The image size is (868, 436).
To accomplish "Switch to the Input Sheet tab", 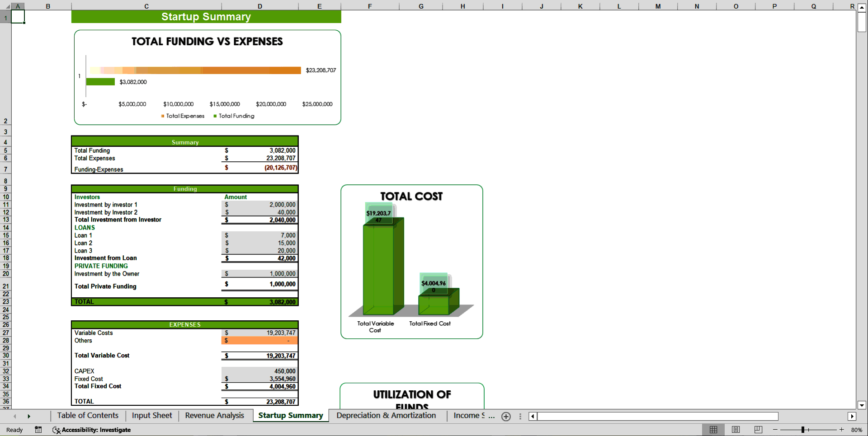I will (x=151, y=415).
